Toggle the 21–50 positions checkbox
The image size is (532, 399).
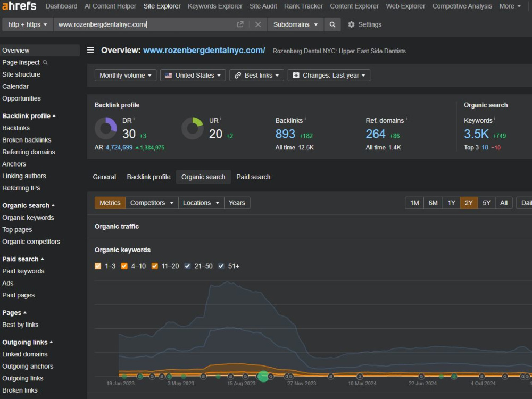[x=187, y=266]
